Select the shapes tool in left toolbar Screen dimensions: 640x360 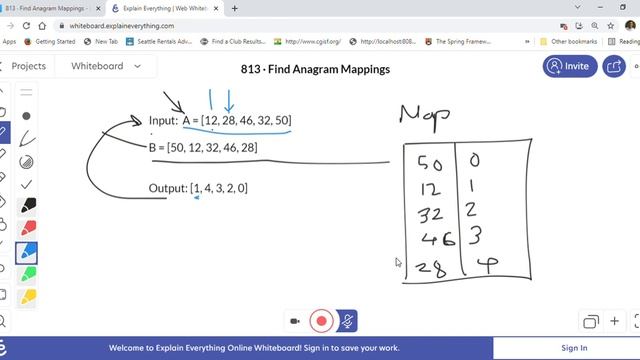pos(3,224)
